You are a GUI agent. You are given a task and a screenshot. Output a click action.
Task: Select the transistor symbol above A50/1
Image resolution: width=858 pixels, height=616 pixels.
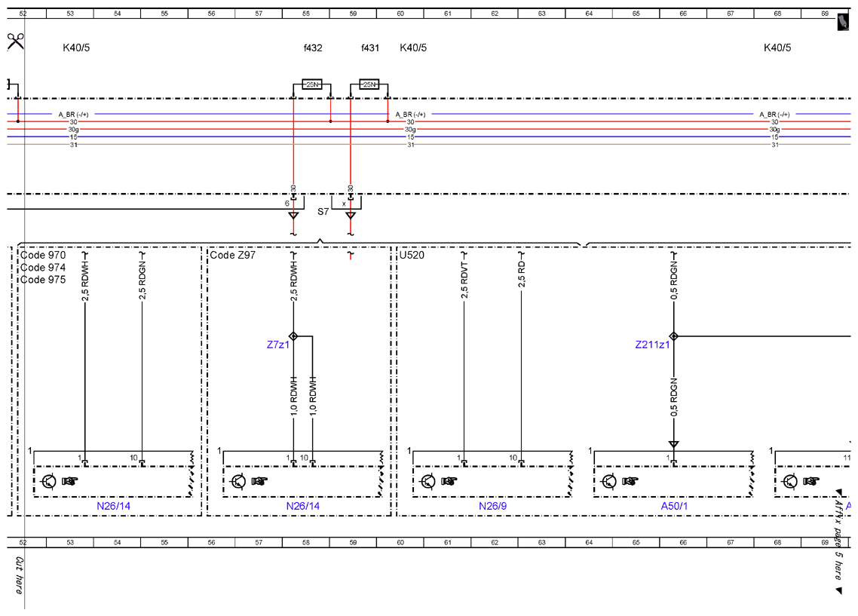pyautogui.click(x=608, y=482)
